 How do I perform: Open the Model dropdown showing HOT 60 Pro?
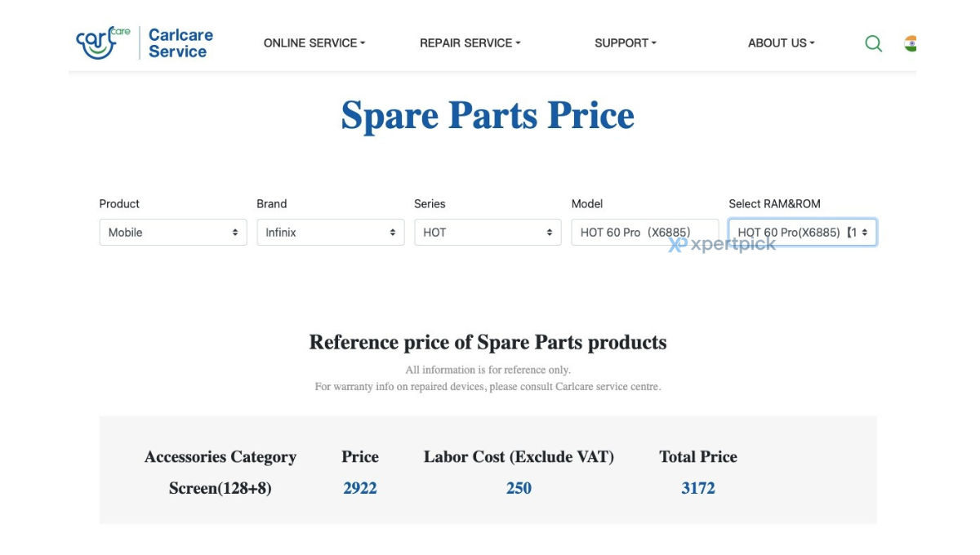click(x=645, y=232)
